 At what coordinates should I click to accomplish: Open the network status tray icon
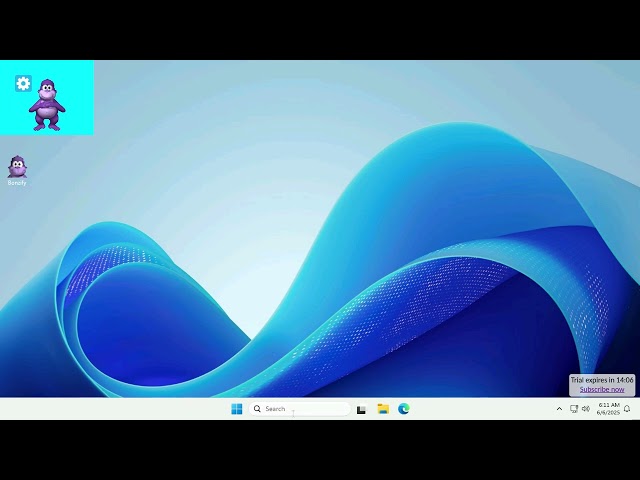(574, 409)
